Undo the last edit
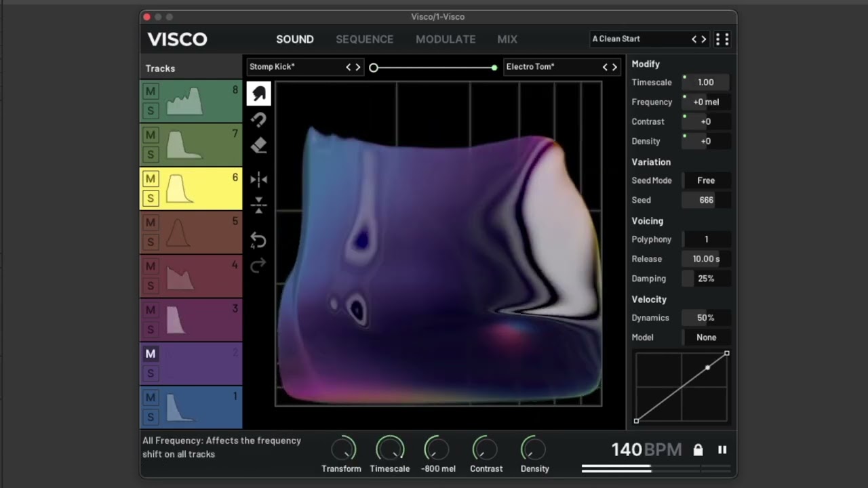The width and height of the screenshot is (868, 488). 258,241
